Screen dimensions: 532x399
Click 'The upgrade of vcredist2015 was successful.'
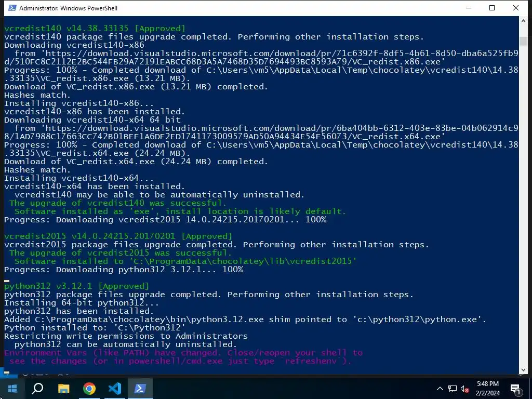[121, 253]
